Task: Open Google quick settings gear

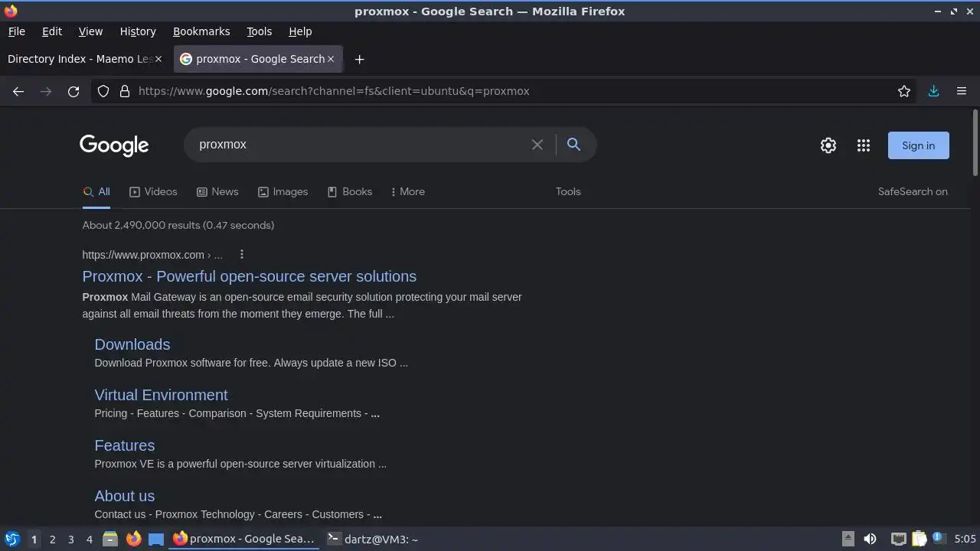Action: [828, 145]
